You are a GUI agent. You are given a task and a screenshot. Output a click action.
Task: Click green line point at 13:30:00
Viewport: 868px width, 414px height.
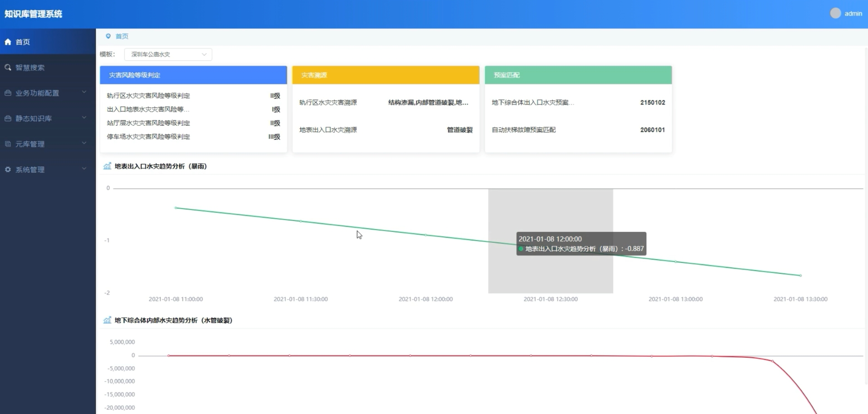(800, 275)
